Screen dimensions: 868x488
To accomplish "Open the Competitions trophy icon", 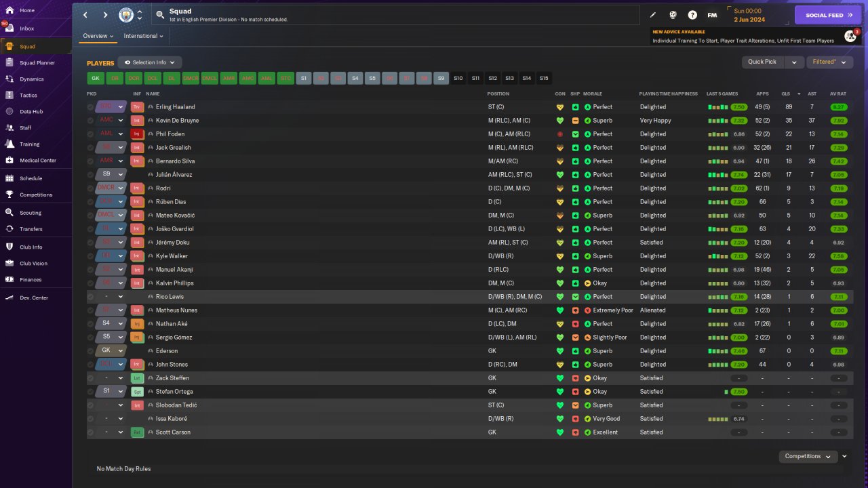I will pos(9,195).
